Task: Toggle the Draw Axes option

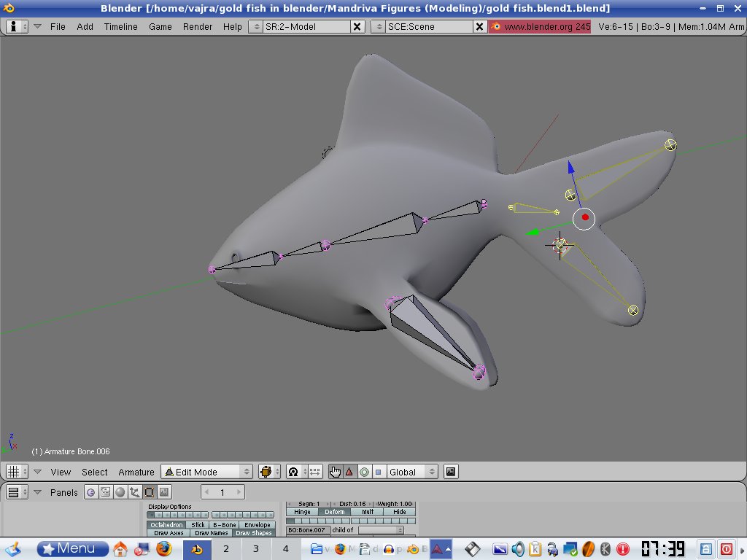Action: point(168,533)
